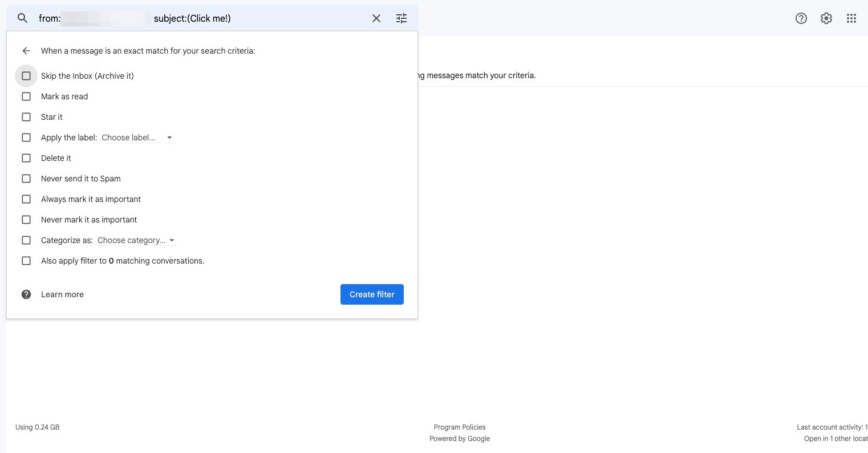Expand the Choose label dropdown
The width and height of the screenshot is (868, 453).
pyautogui.click(x=137, y=137)
